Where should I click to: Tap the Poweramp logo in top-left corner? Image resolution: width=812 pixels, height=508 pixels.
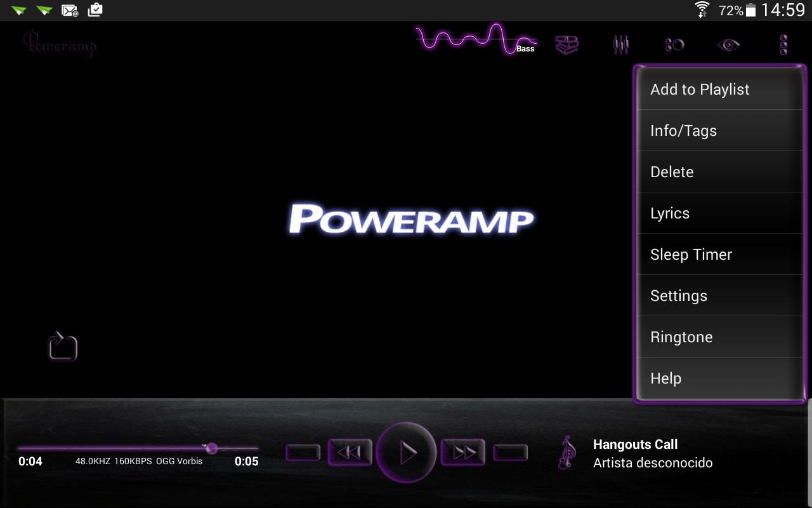pyautogui.click(x=60, y=44)
